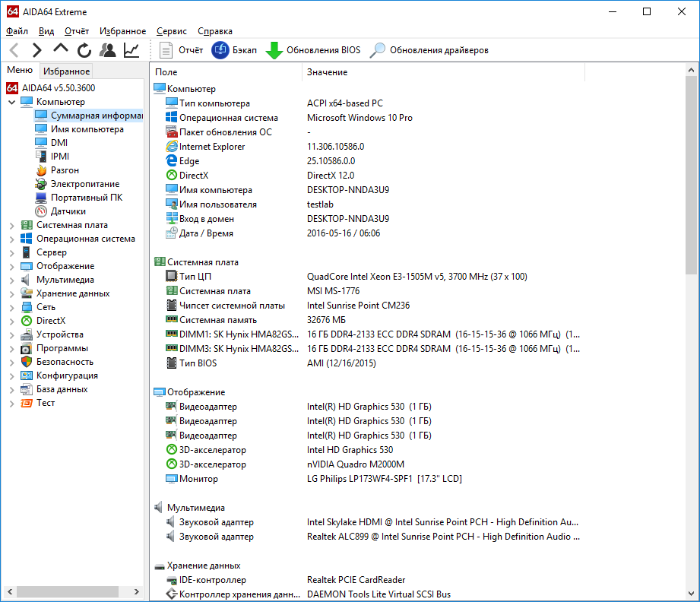The height and width of the screenshot is (602, 700).
Task: Open the graph chart icon in toolbar
Action: pyautogui.click(x=131, y=50)
